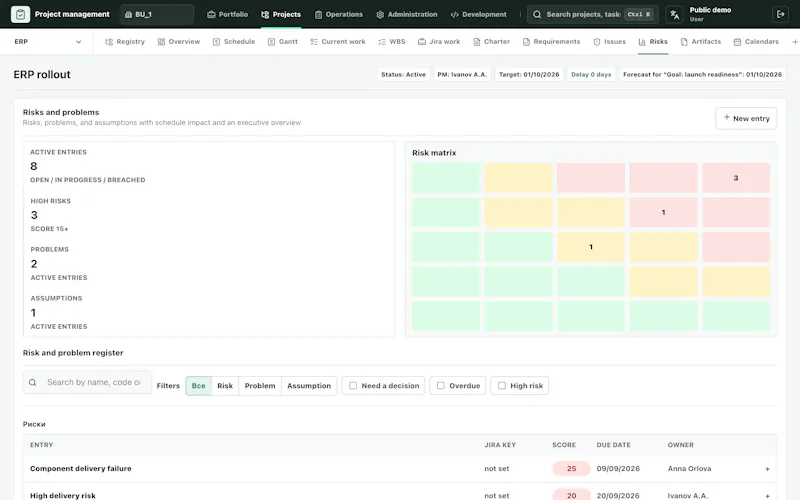The width and height of the screenshot is (800, 500).
Task: Enable the Overdue filter checkbox
Action: coord(441,386)
